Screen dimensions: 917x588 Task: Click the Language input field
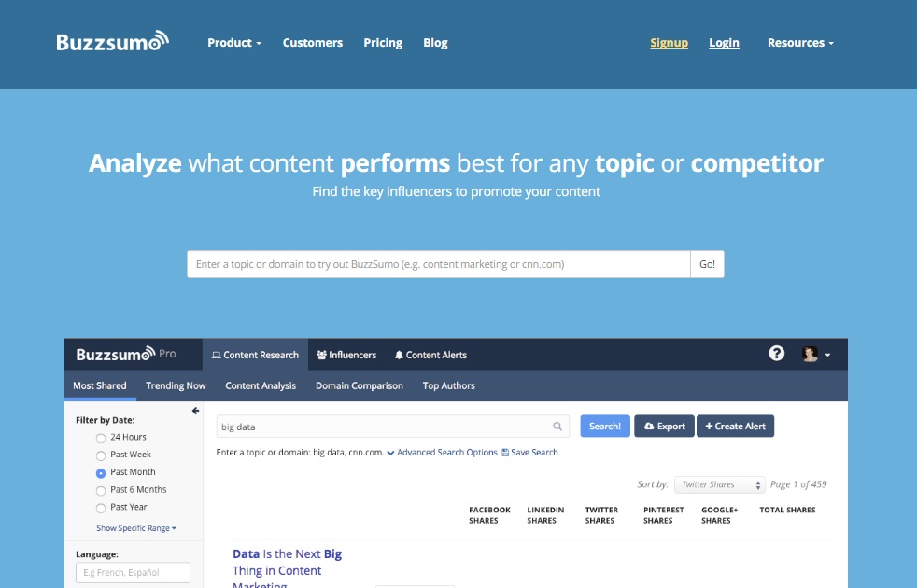pos(134,573)
